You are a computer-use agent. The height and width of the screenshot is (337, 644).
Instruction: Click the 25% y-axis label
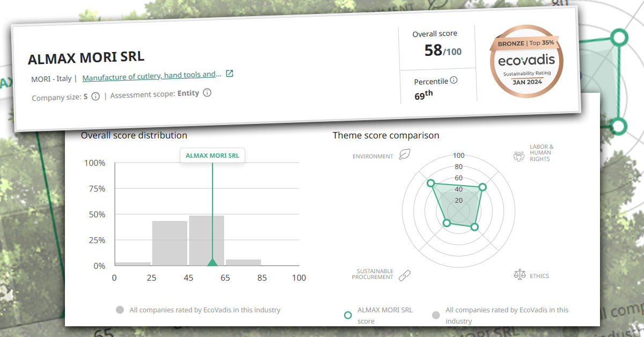pos(96,240)
